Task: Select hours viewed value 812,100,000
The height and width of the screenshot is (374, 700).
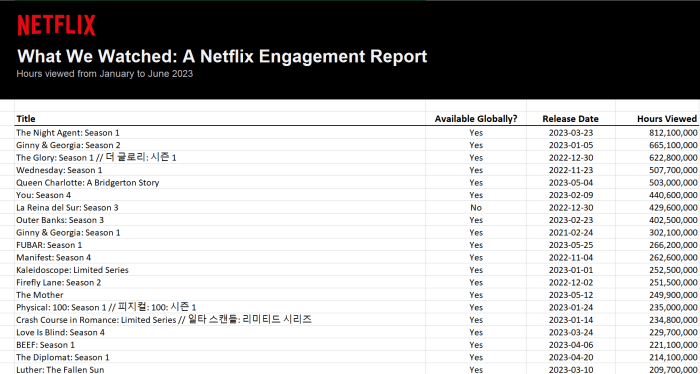Action: (x=673, y=133)
